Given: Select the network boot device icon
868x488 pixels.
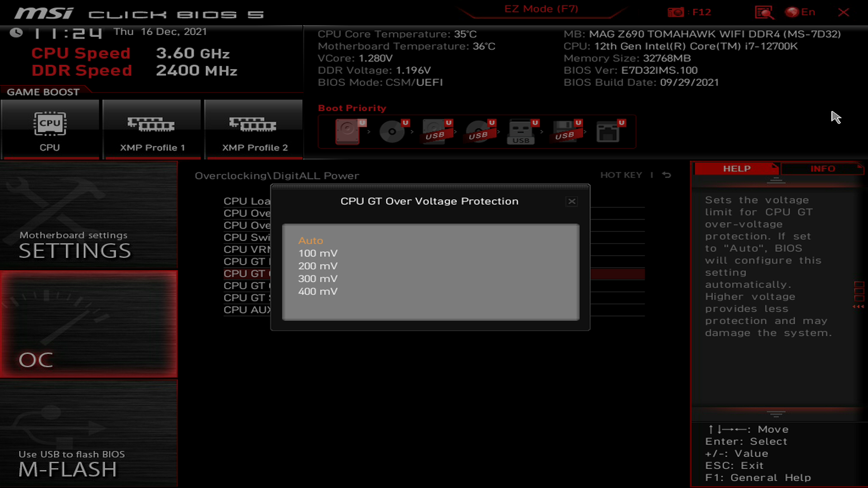Looking at the screenshot, I should [x=610, y=131].
